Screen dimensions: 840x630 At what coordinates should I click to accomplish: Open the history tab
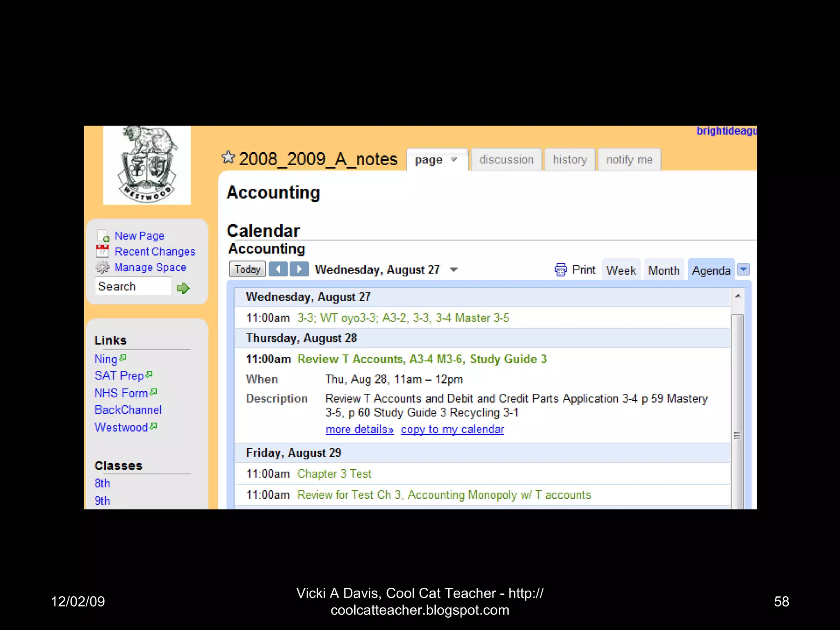570,160
